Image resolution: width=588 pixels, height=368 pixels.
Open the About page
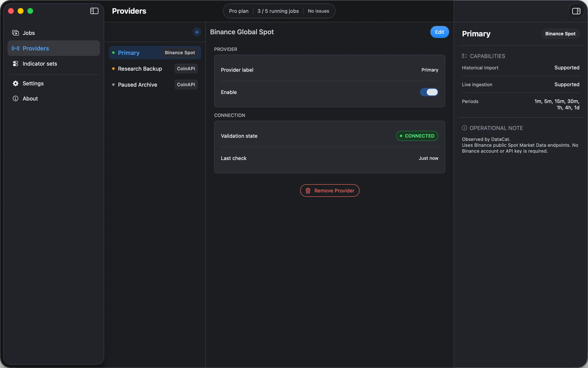[x=54, y=98]
